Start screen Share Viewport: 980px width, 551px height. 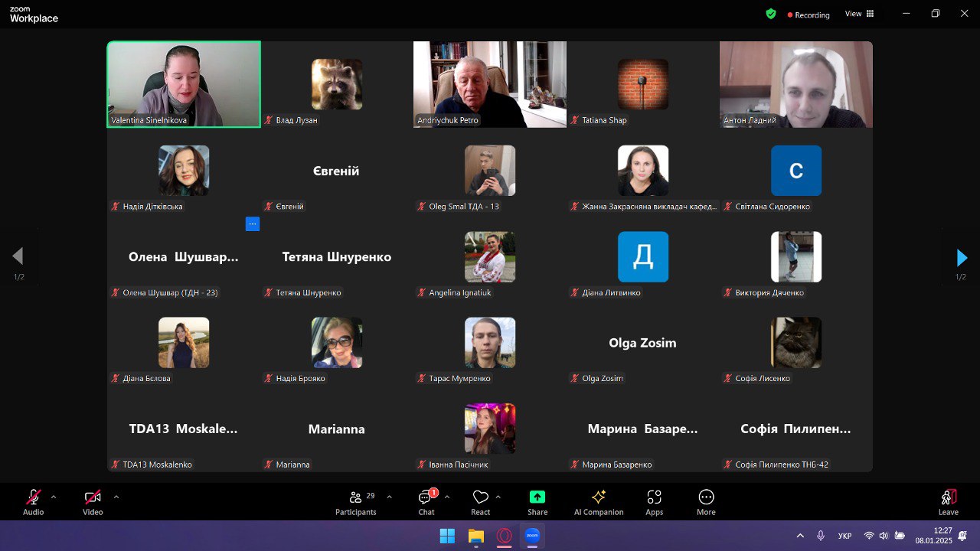[x=537, y=503]
